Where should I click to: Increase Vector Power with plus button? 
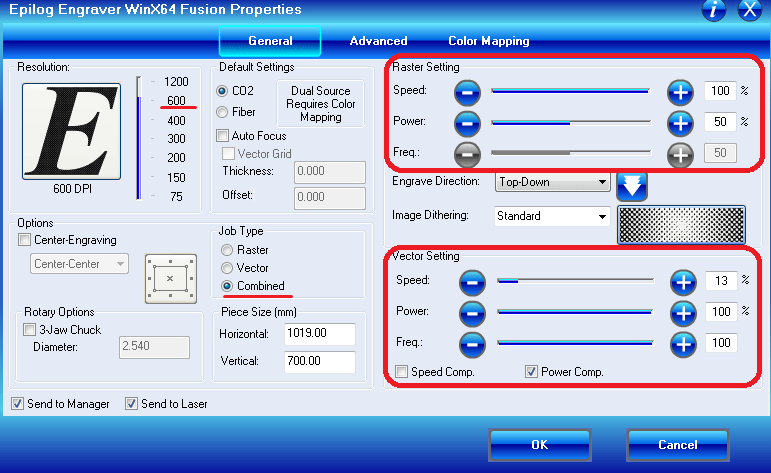coord(683,313)
